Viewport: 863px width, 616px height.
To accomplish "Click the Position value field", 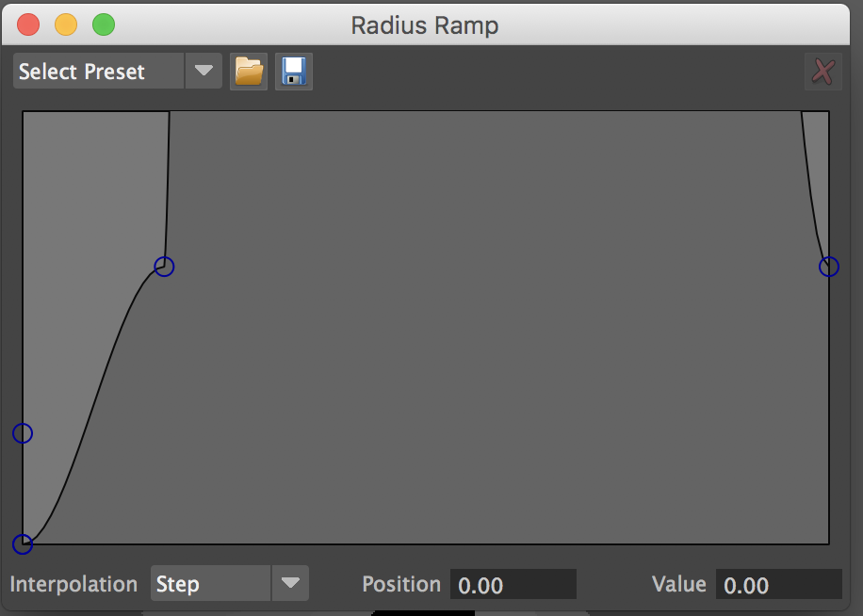I will point(513,585).
